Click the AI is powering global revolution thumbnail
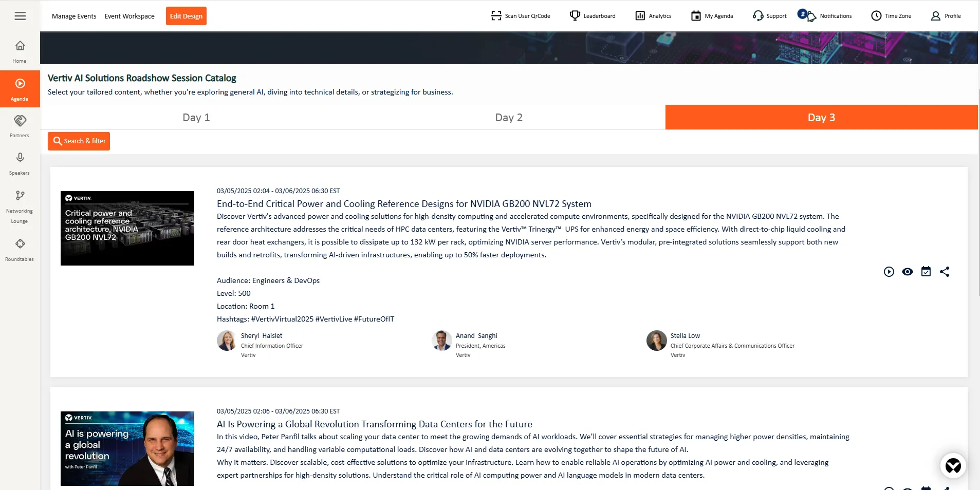980x490 pixels. coord(127,448)
